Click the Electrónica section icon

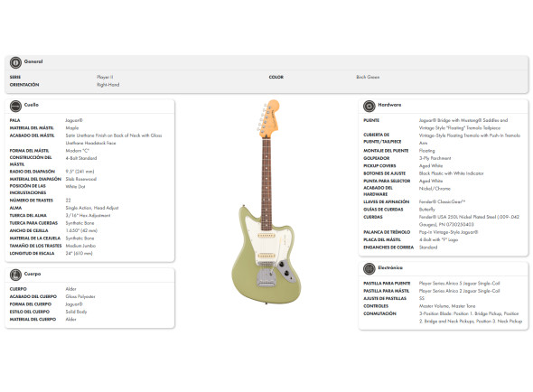[369, 269]
